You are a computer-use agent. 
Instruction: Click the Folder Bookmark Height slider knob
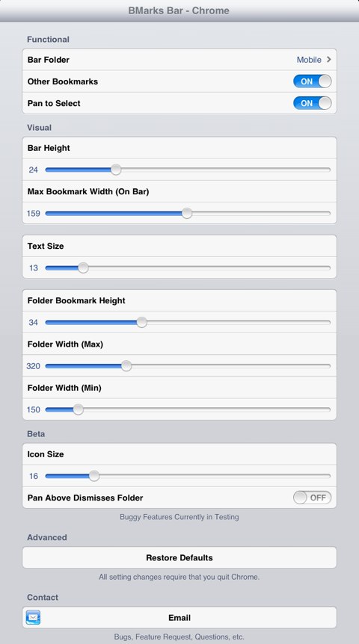[141, 323]
